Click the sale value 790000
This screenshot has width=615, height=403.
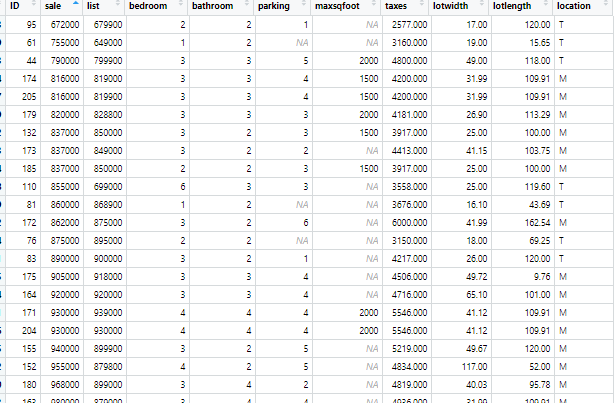65,61
